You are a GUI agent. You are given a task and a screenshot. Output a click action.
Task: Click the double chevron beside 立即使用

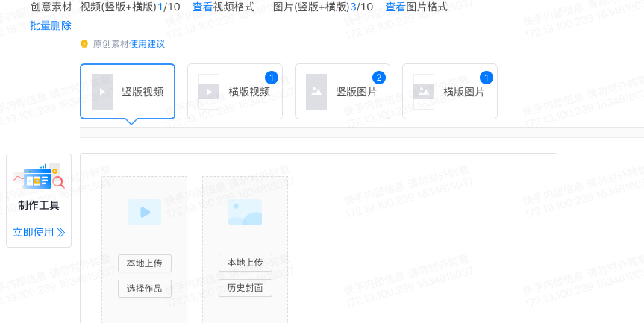point(61,233)
